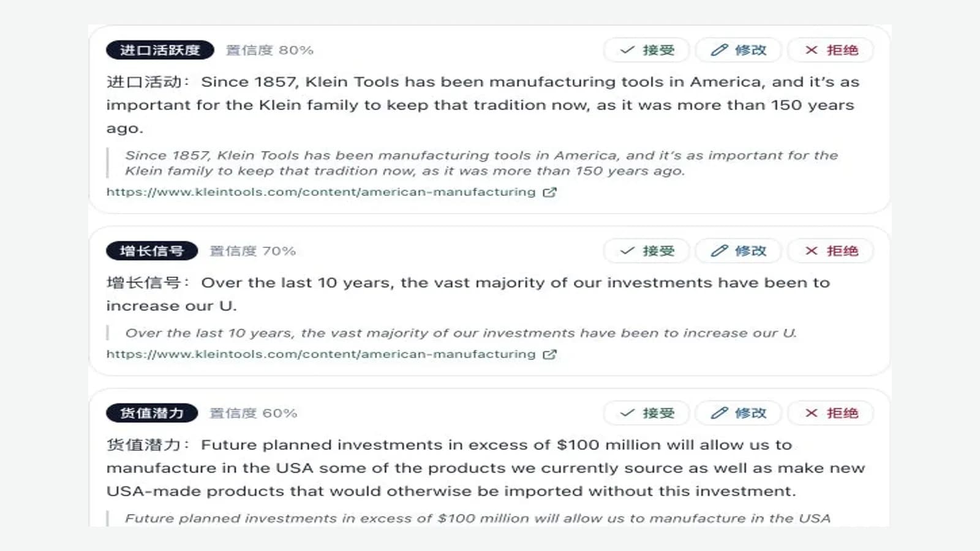This screenshot has width=980, height=551.
Task: Reject the 增长信号 insight
Action: [831, 251]
